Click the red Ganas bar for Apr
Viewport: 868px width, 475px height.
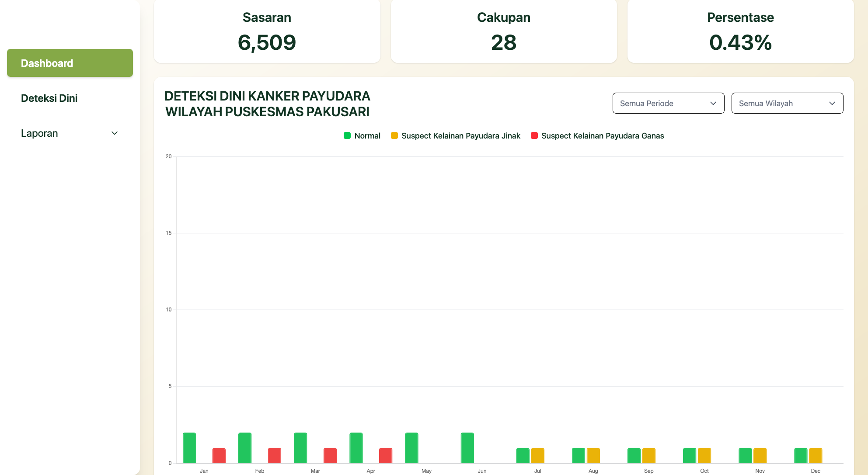(386, 455)
